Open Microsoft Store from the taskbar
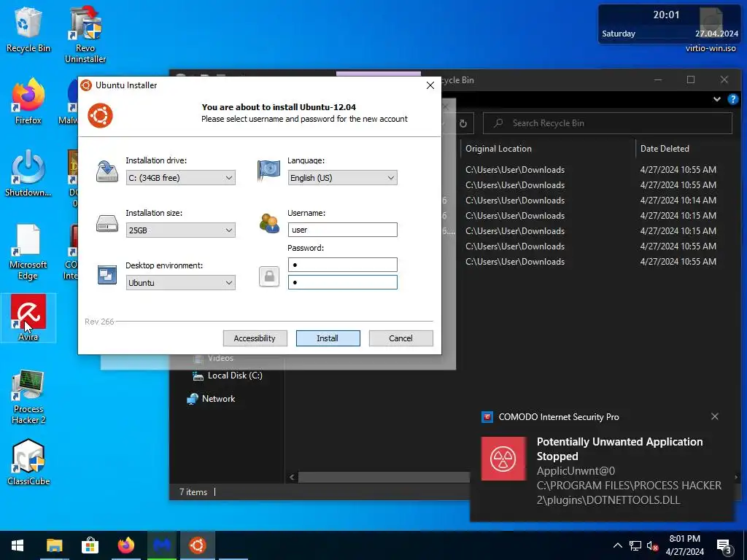747x560 pixels. click(90, 545)
